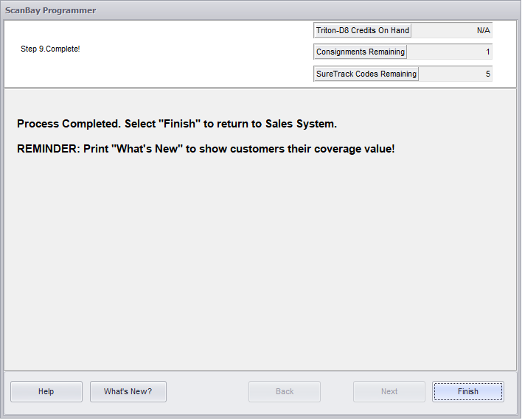Open the Help dialog

46,391
